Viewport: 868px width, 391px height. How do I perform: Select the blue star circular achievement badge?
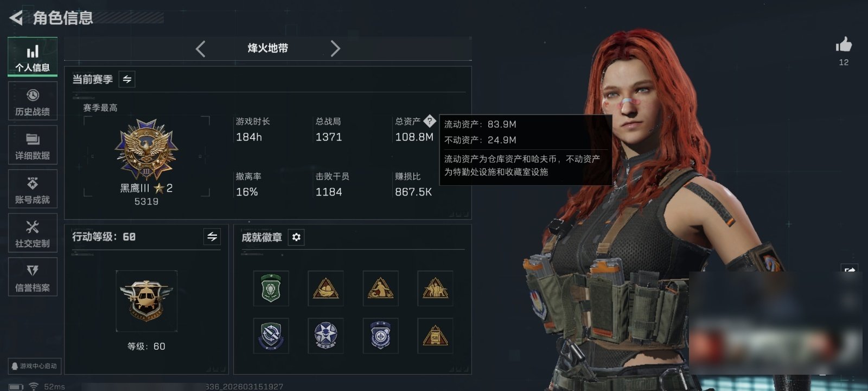[325, 336]
